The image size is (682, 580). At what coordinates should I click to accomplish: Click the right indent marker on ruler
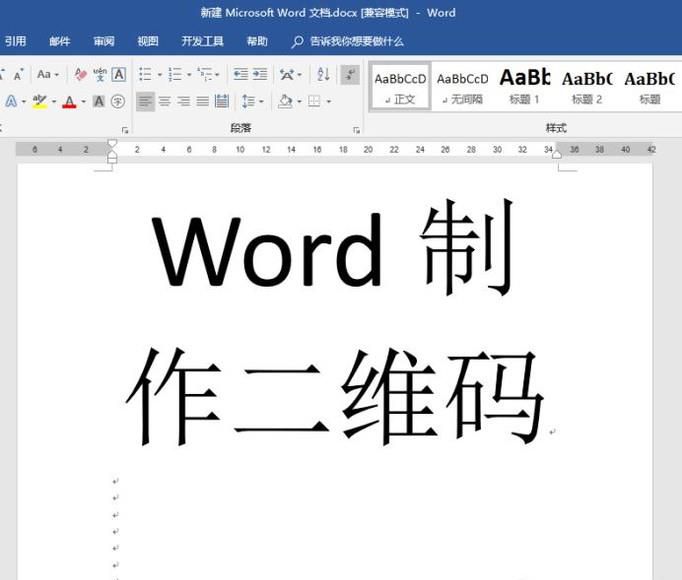click(x=557, y=154)
